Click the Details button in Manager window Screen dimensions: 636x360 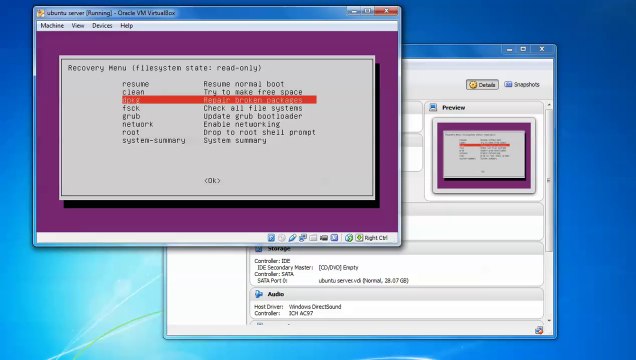pyautogui.click(x=482, y=85)
